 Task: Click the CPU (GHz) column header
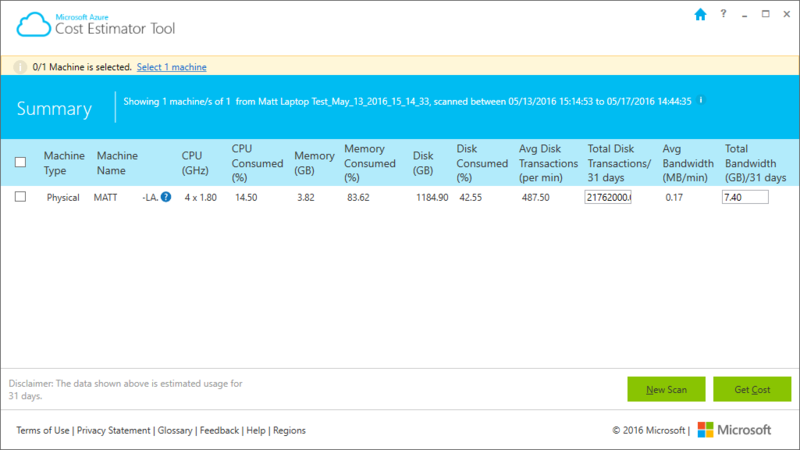(195, 163)
